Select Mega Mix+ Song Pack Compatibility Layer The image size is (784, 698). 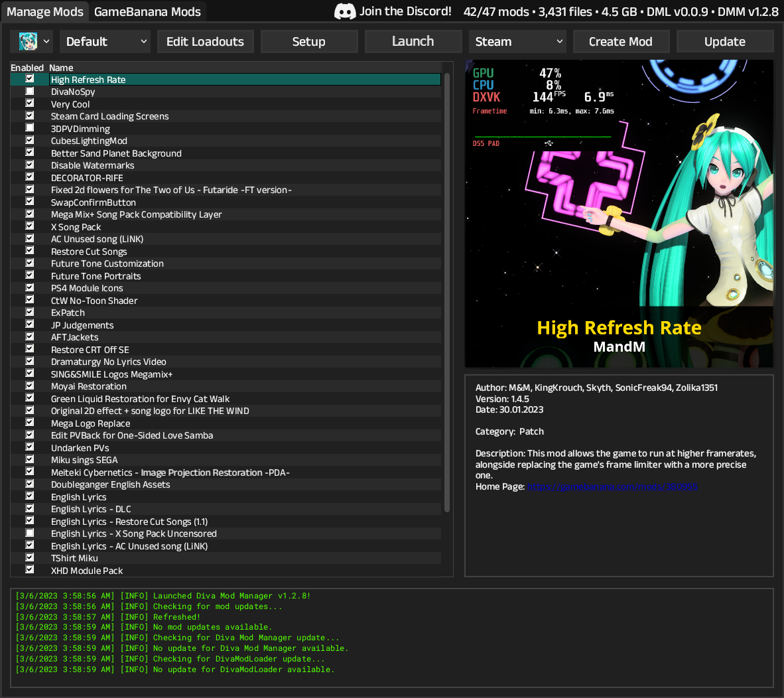pyautogui.click(x=226, y=214)
